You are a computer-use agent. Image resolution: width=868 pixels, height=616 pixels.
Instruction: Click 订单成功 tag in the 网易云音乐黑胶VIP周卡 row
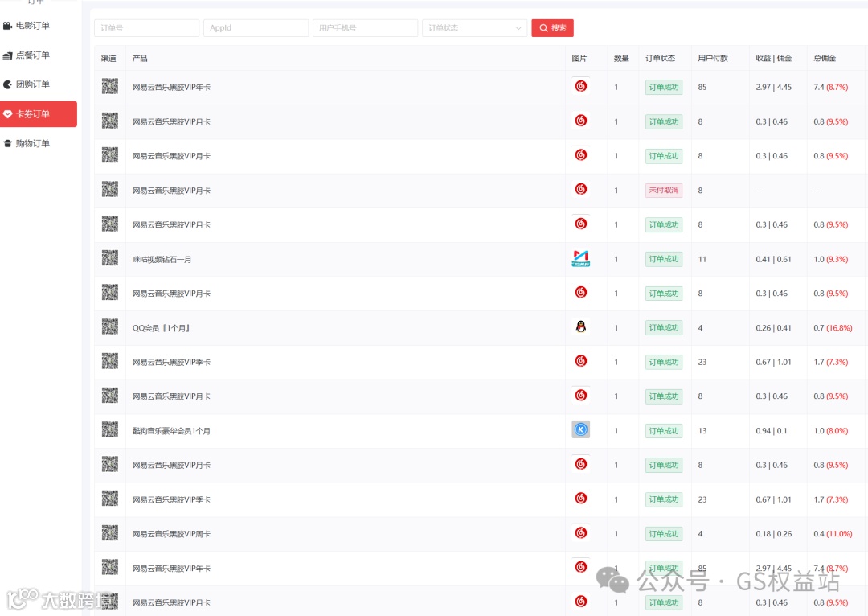tap(664, 533)
